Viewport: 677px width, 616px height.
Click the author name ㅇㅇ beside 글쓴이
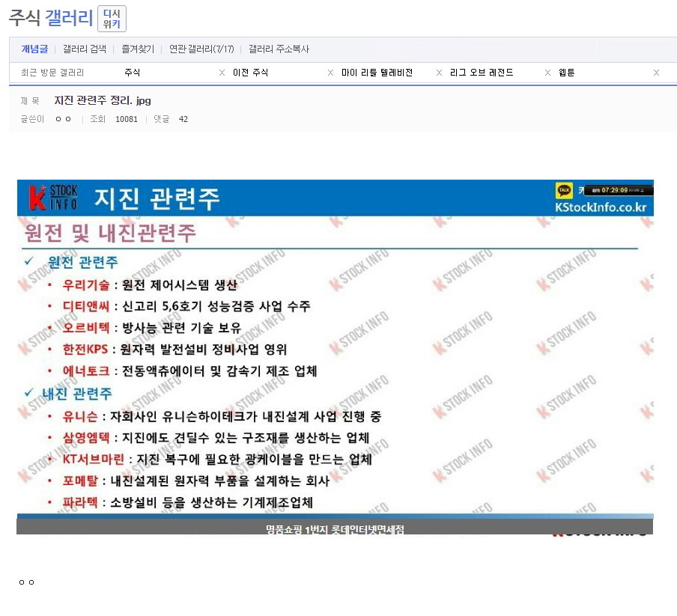63,119
